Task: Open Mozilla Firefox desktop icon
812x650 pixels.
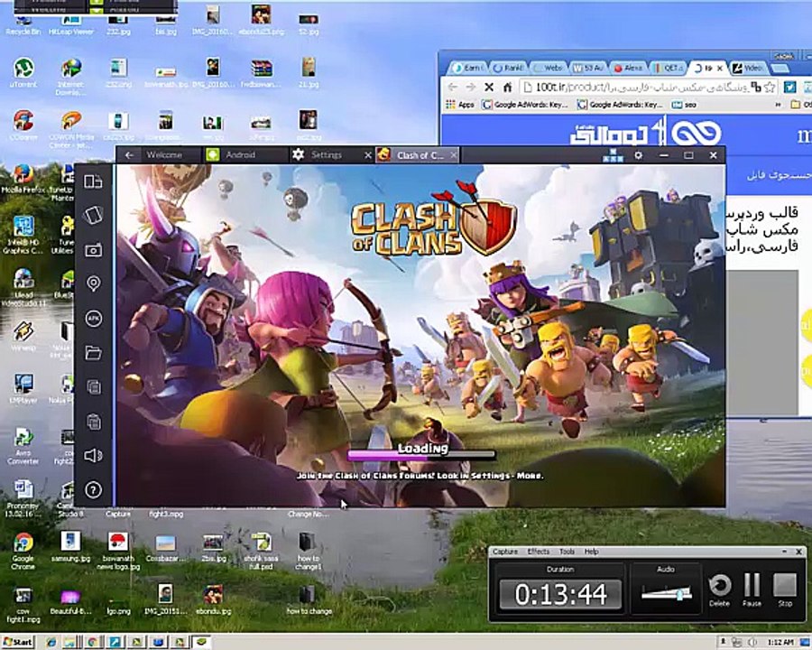Action: (x=23, y=180)
